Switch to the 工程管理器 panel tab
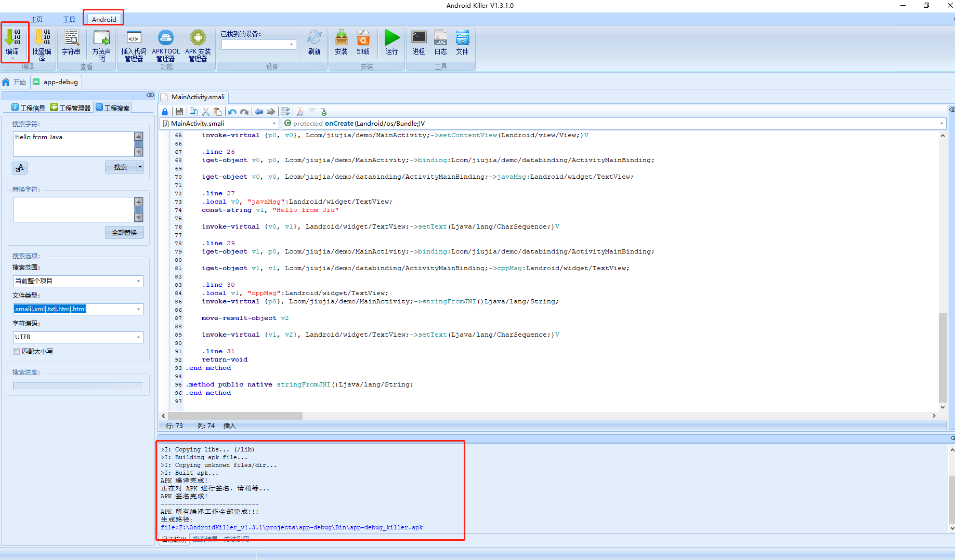 pyautogui.click(x=70, y=108)
